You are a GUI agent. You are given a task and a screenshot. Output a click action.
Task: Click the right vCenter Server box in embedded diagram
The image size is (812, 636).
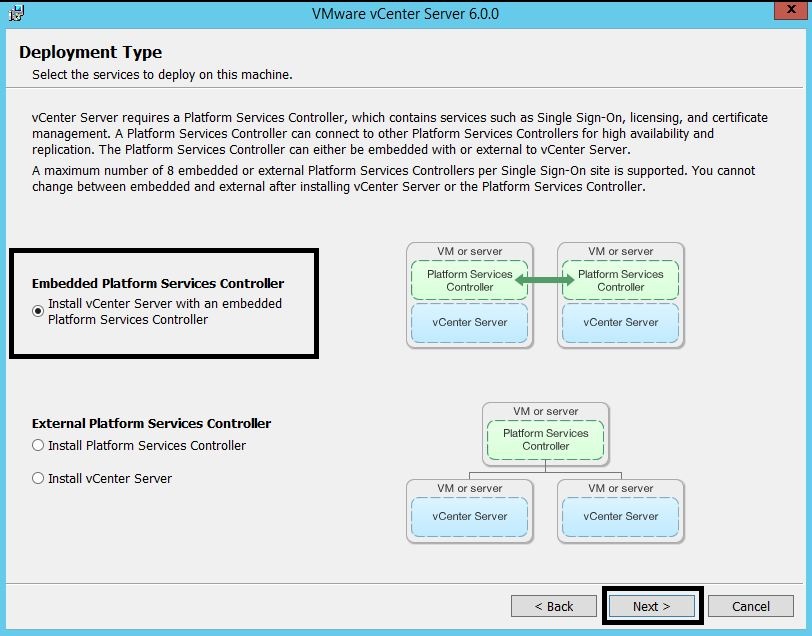click(620, 323)
